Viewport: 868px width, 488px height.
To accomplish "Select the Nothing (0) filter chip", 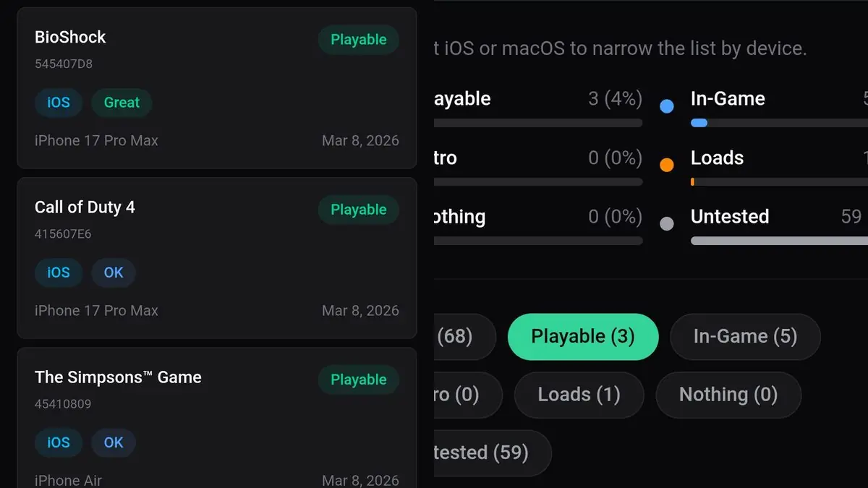I will tap(728, 395).
